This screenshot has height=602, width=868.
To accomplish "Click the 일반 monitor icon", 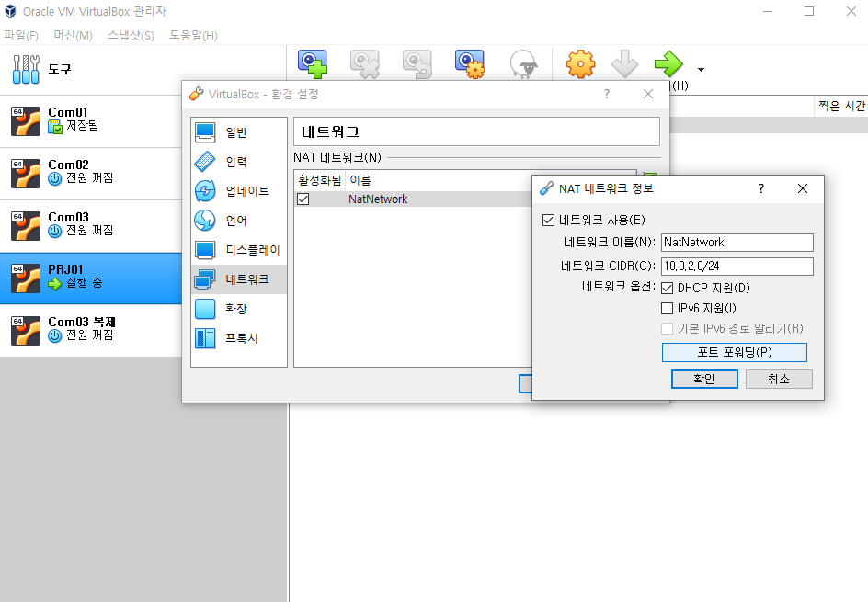I will (205, 132).
